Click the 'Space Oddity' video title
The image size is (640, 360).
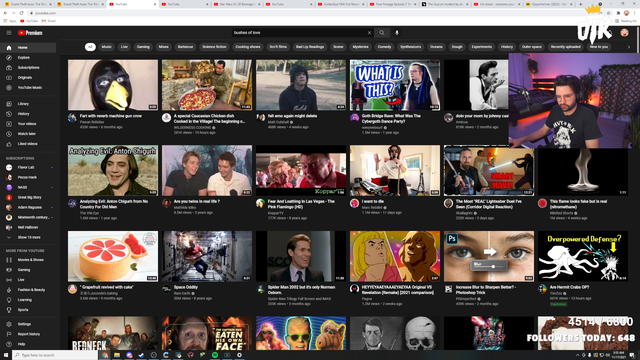[186, 287]
